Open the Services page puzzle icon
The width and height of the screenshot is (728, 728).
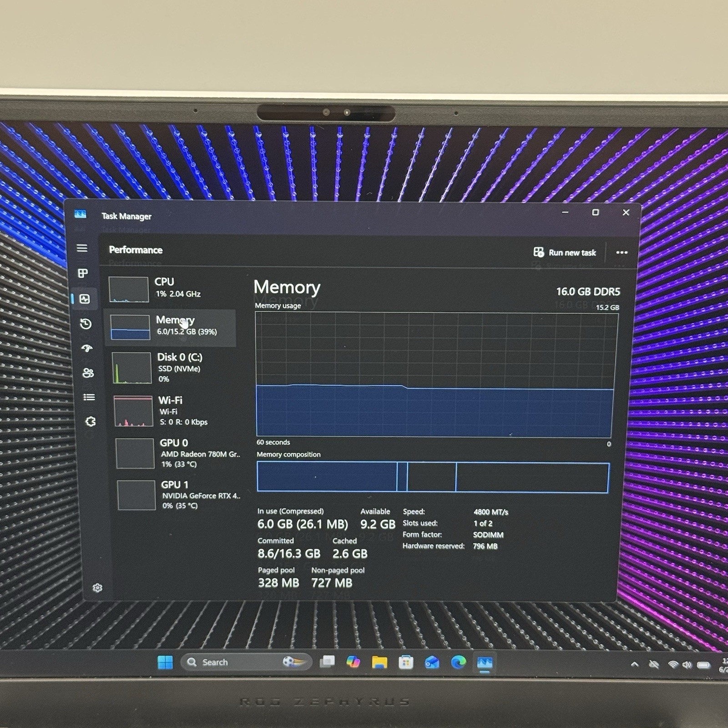(91, 421)
